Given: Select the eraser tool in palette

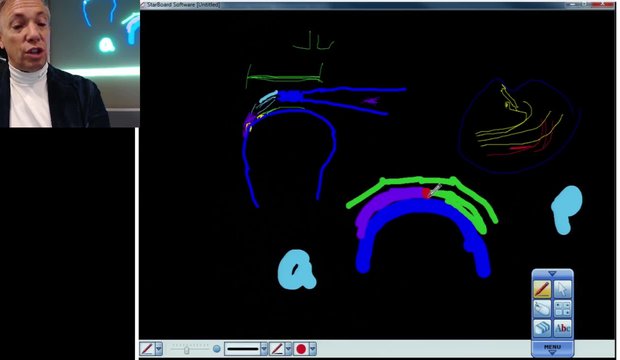Looking at the screenshot, I should pos(542,328).
